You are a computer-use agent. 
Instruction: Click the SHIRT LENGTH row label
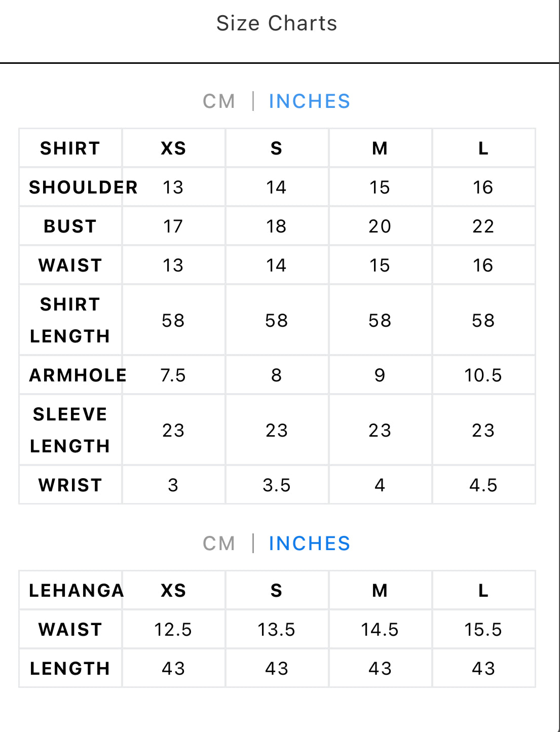pyautogui.click(x=70, y=320)
